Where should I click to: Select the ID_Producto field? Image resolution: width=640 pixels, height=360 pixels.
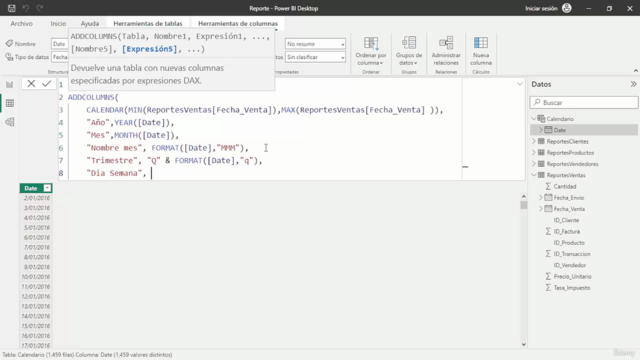[569, 242]
